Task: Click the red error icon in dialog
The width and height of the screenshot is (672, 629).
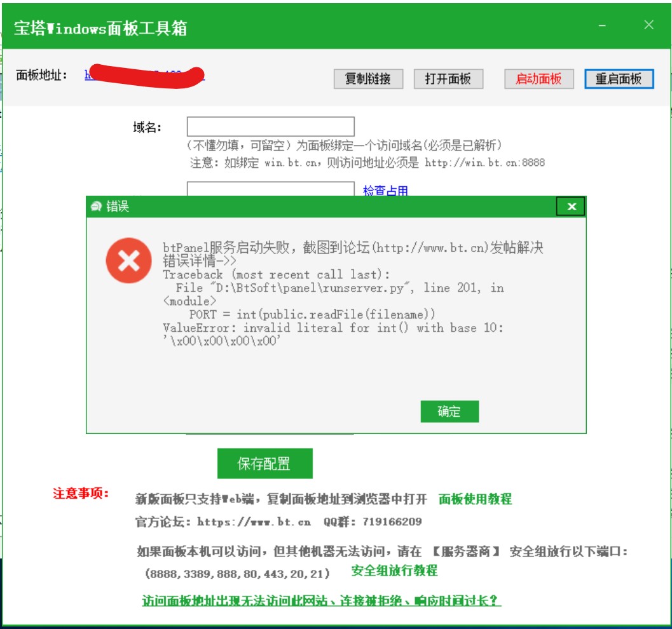Action: coord(128,260)
